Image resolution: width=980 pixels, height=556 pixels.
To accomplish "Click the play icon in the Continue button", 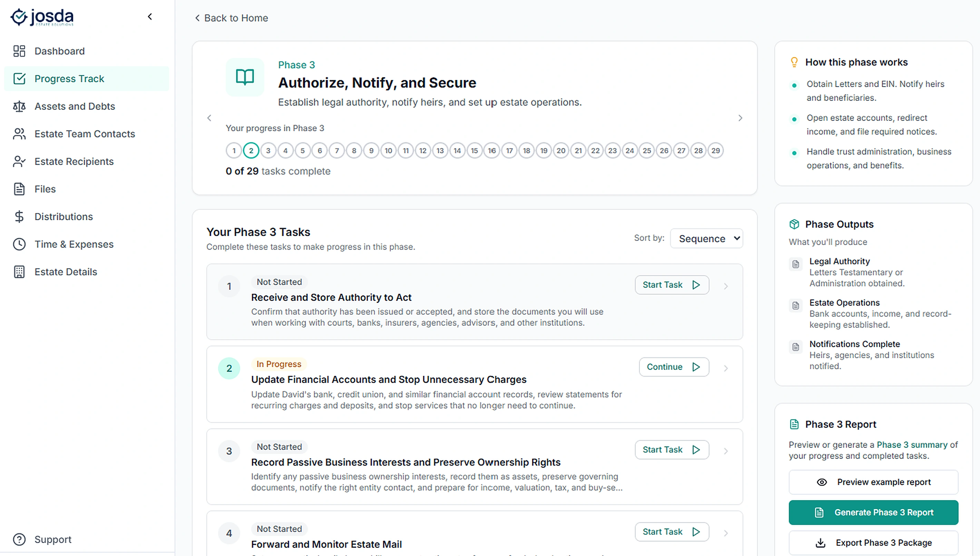I will [696, 367].
